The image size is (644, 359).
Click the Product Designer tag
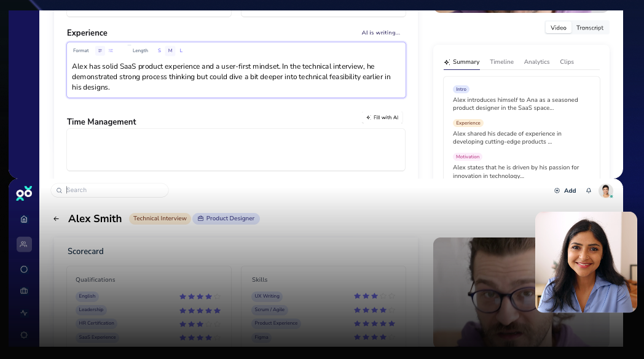coord(226,218)
